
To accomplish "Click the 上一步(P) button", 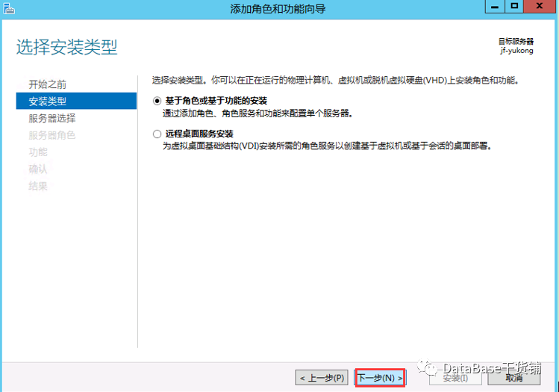I will click(322, 378).
